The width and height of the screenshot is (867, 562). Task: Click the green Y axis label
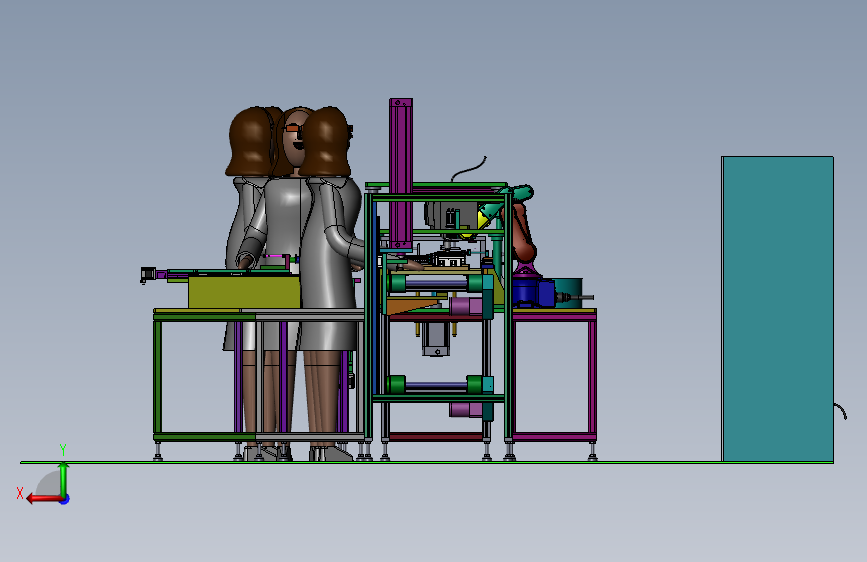point(63,449)
